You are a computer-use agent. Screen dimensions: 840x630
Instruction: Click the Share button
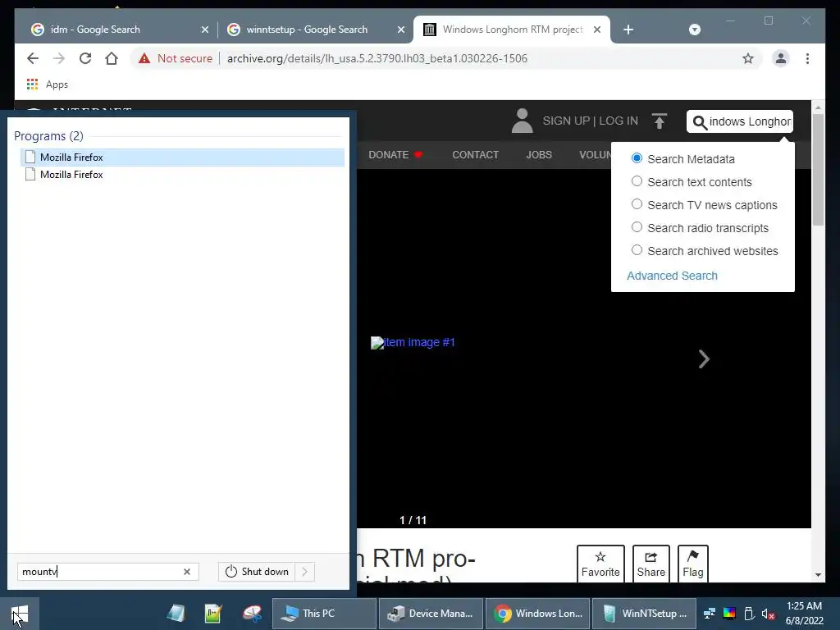pyautogui.click(x=651, y=564)
